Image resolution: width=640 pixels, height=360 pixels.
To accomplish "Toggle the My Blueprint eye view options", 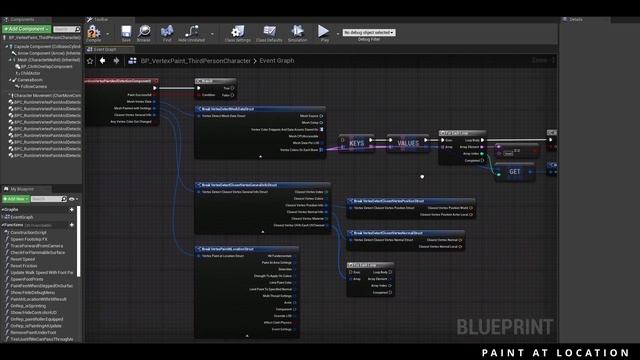I will coord(73,199).
